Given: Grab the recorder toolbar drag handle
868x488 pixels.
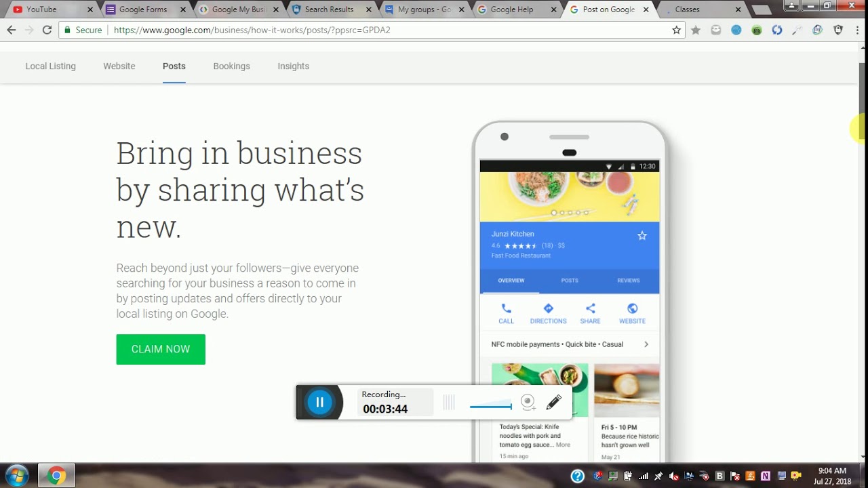Looking at the screenshot, I should click(449, 403).
